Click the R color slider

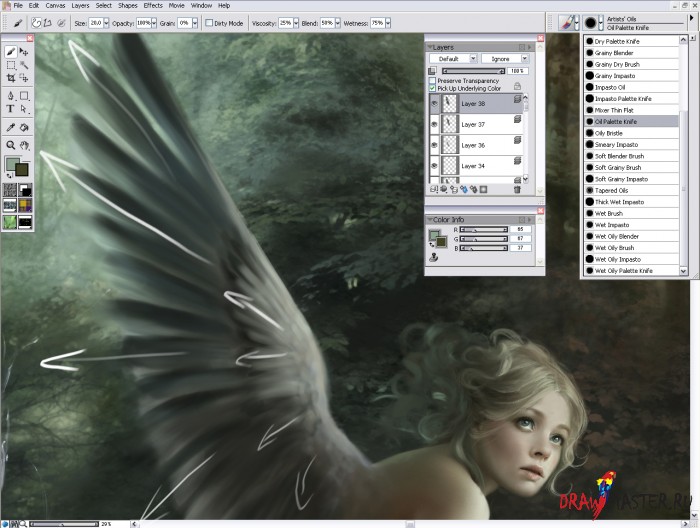(484, 229)
